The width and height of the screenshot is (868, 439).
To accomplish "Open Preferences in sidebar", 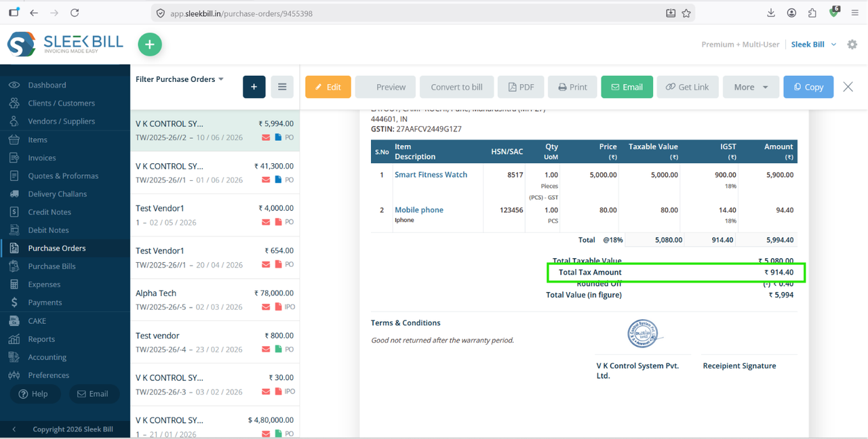I will click(x=48, y=375).
